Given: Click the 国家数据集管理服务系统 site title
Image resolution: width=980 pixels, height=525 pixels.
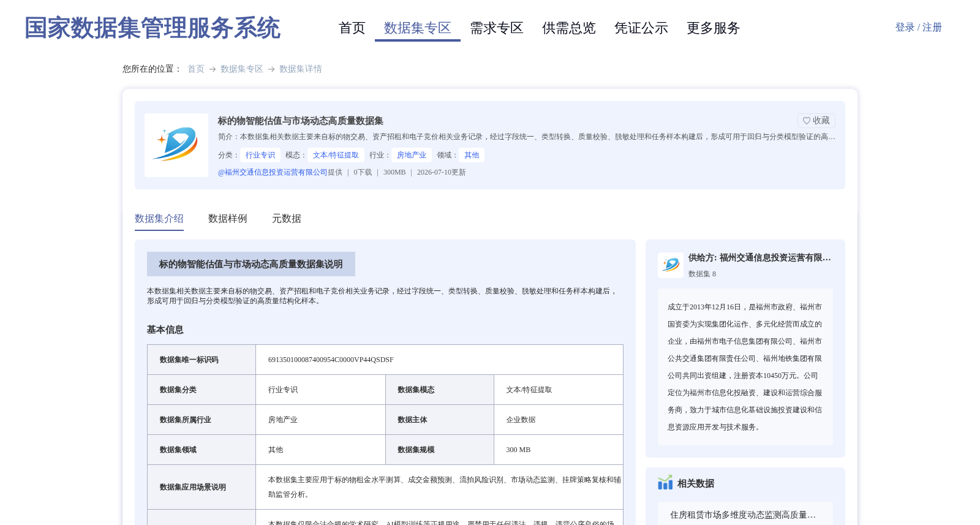Looking at the screenshot, I should click(x=153, y=28).
